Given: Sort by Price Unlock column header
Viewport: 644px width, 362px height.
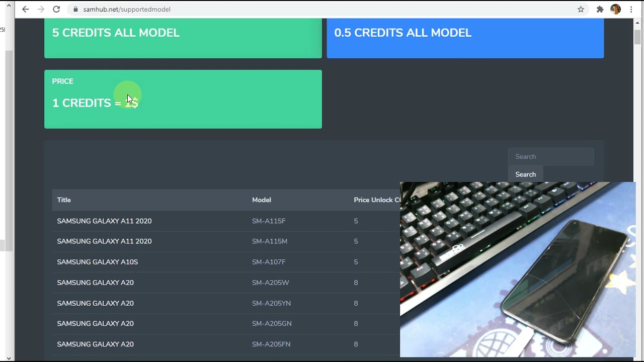Looking at the screenshot, I should pyautogui.click(x=377, y=200).
